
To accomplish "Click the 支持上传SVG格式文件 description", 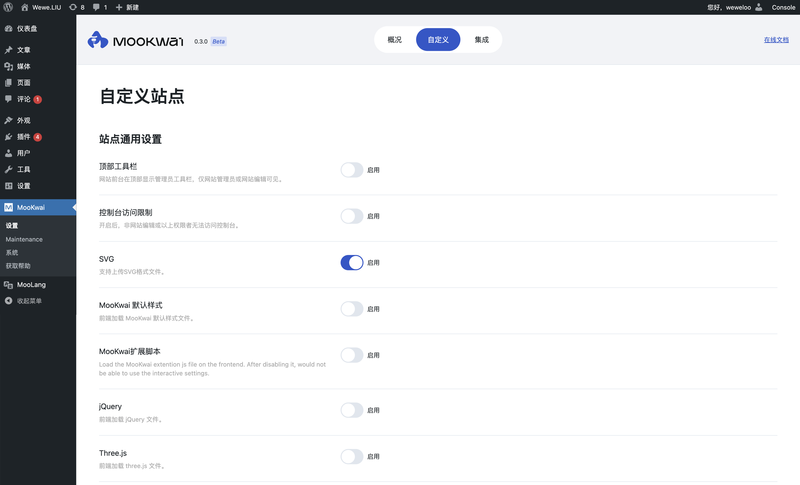I will (x=132, y=272).
